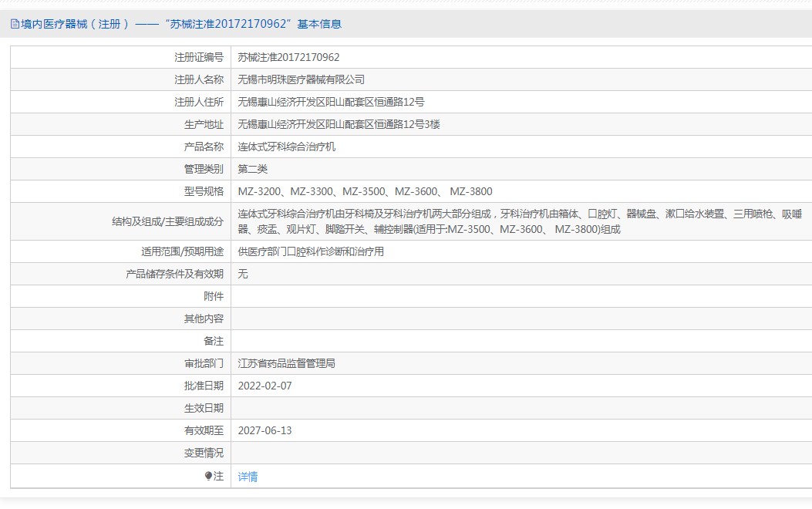Click the 注册人住所 address value ending in 12号
The height and width of the screenshot is (509, 812).
[331, 102]
